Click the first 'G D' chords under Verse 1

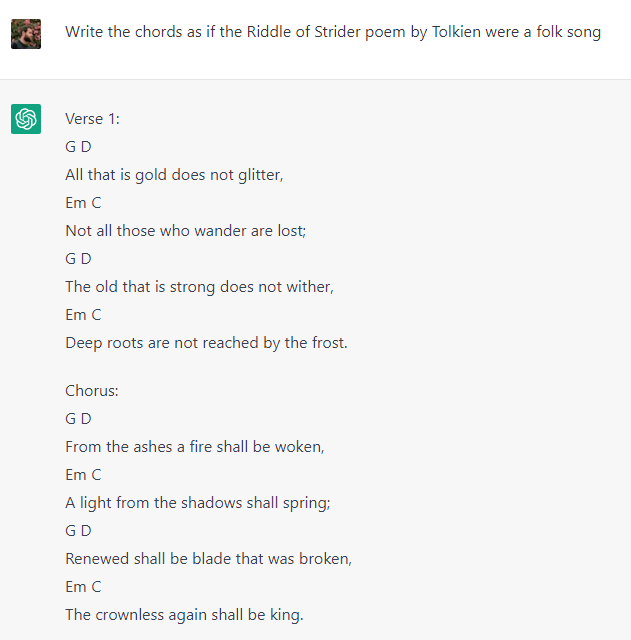pyautogui.click(x=78, y=147)
